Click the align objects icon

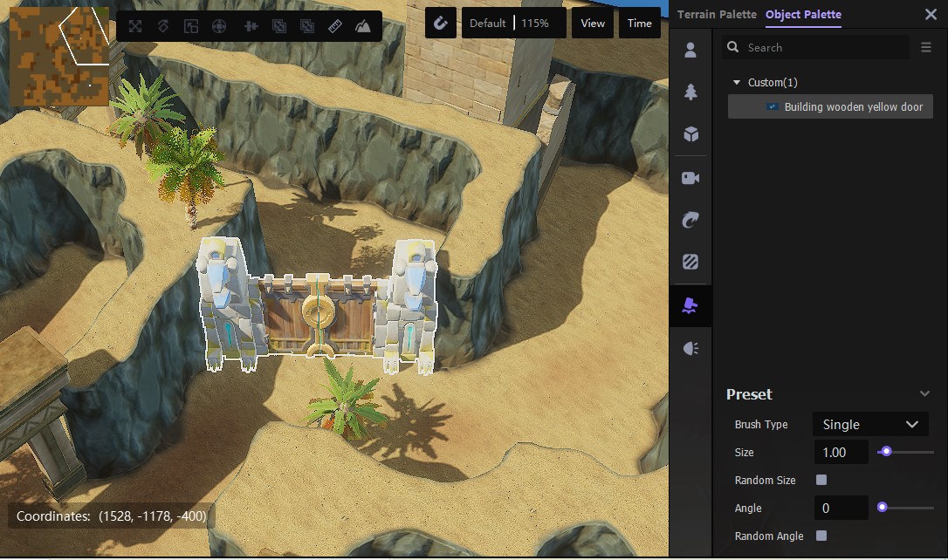251,26
